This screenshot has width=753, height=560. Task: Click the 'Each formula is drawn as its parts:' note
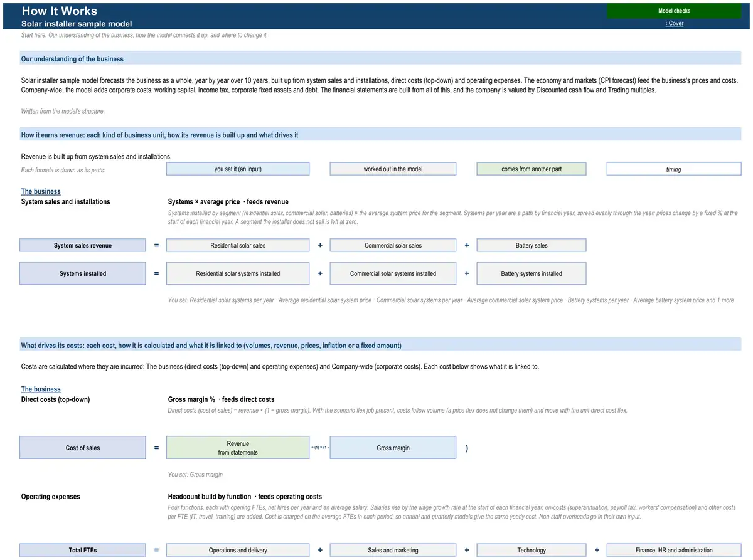(63, 171)
